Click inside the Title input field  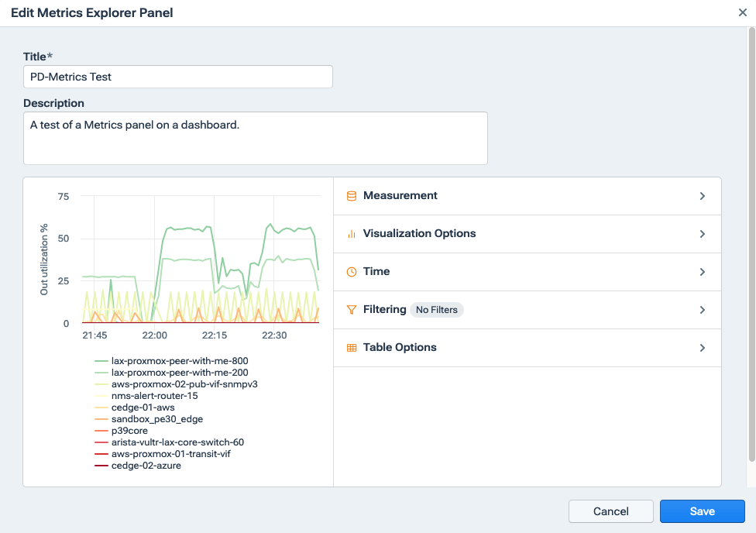[x=178, y=77]
